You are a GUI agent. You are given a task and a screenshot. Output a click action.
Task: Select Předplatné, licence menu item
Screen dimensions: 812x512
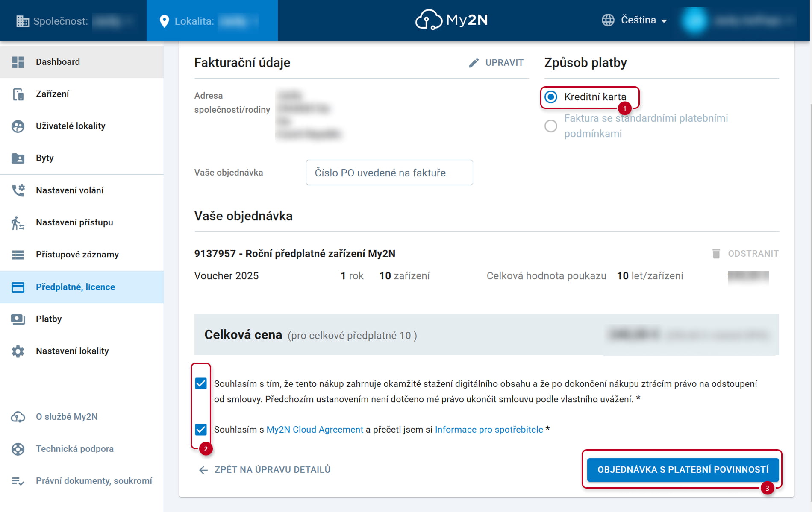coord(82,287)
